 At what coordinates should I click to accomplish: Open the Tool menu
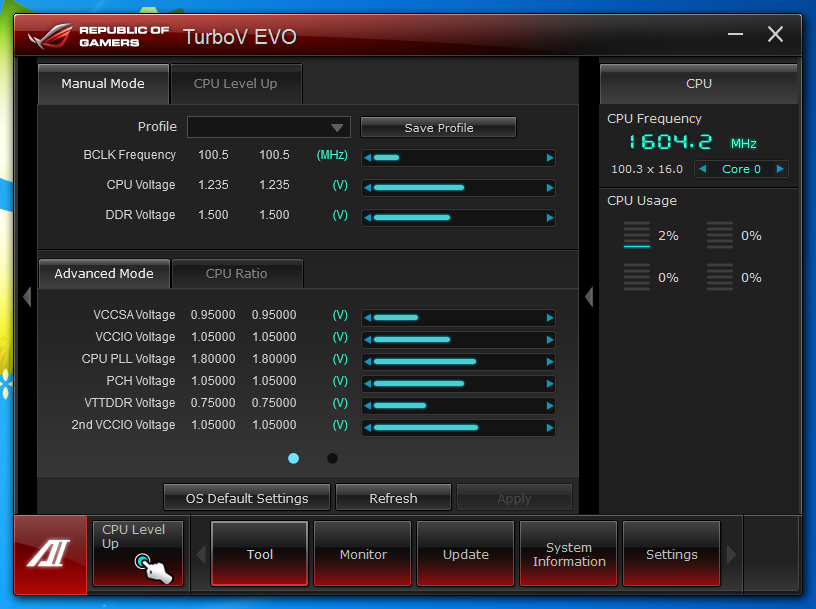[x=259, y=554]
